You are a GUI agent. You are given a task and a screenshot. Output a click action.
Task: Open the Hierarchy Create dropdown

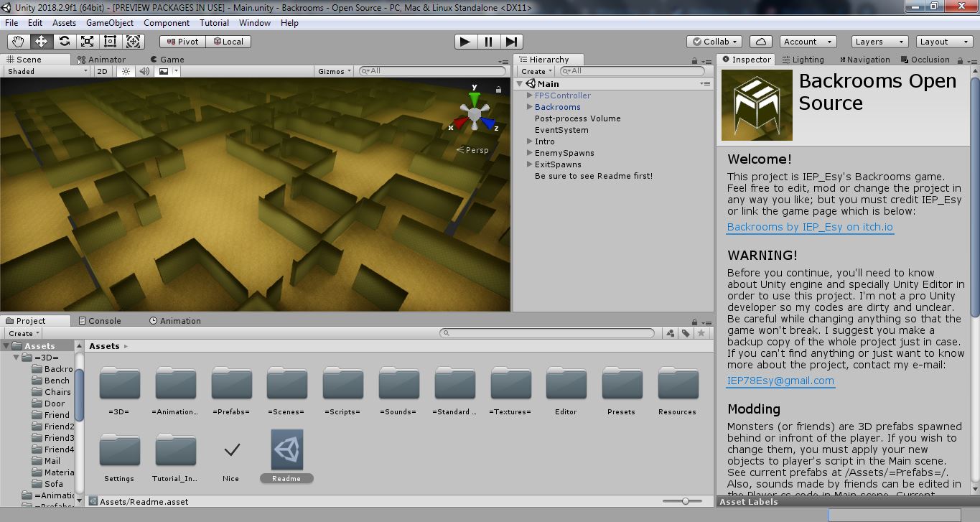pyautogui.click(x=536, y=71)
